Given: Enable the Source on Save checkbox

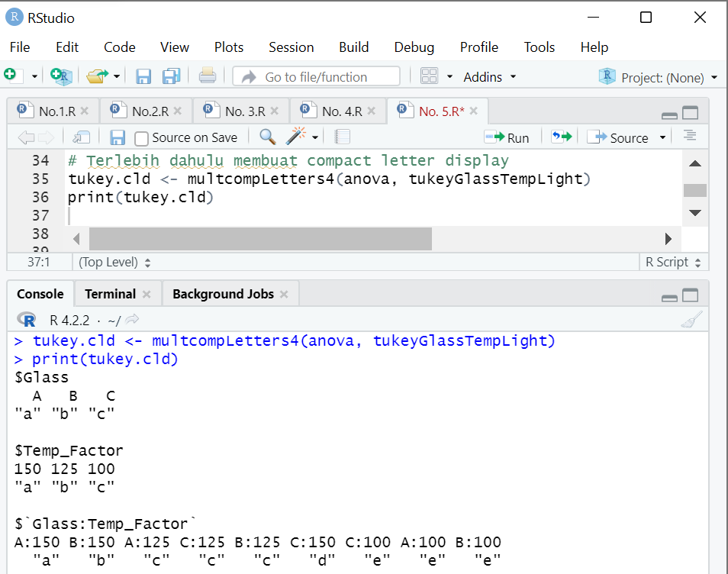Looking at the screenshot, I should (141, 137).
